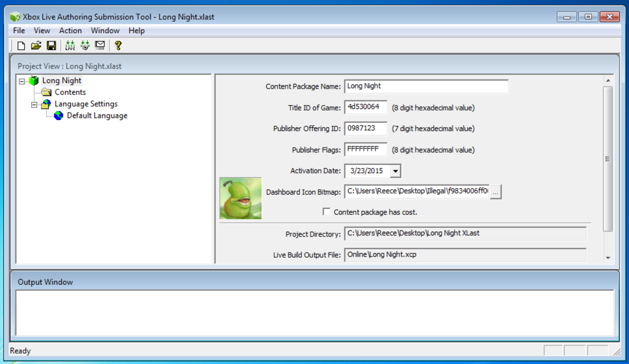Collapse the Language Settings tree node

[x=34, y=104]
